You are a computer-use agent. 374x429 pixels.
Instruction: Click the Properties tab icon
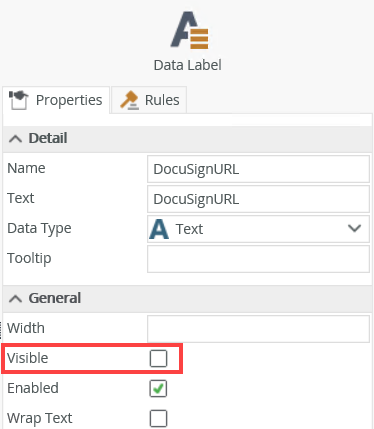[x=19, y=100]
